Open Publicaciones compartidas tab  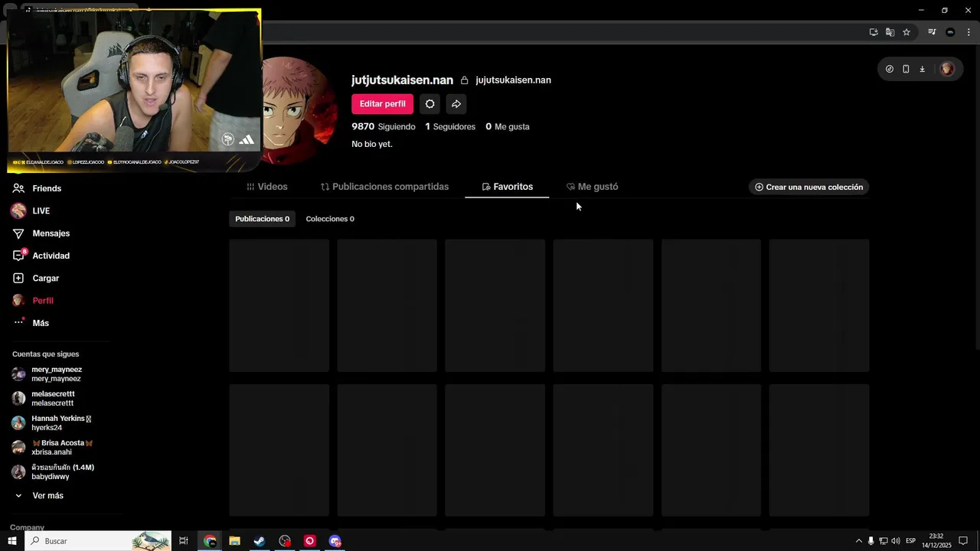384,187
